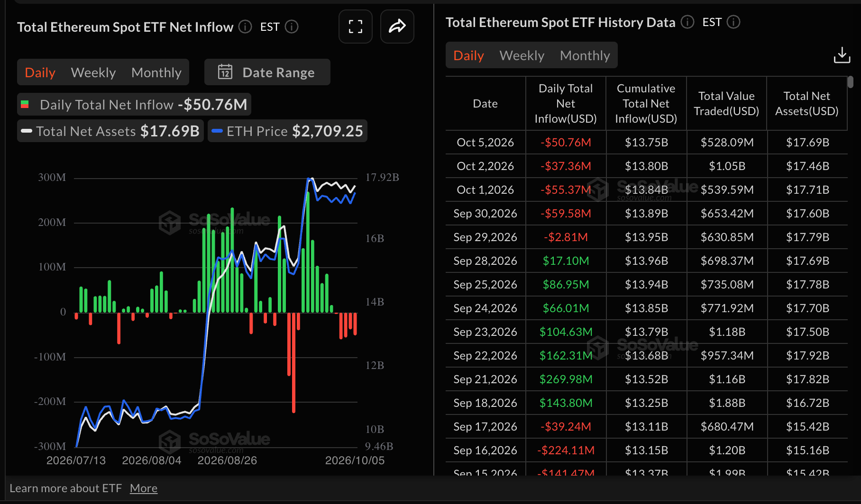
Task: Click the -$59.58M inflow cell
Action: pyautogui.click(x=566, y=213)
